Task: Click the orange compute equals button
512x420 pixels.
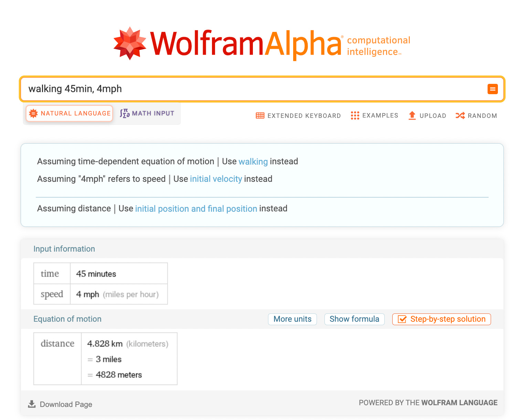Action: (x=492, y=89)
